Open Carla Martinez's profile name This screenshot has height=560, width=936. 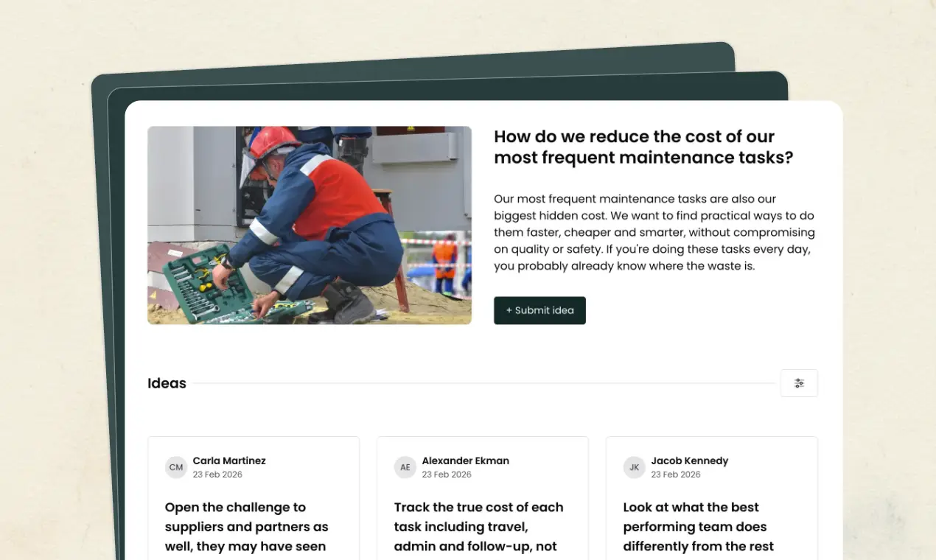tap(229, 461)
